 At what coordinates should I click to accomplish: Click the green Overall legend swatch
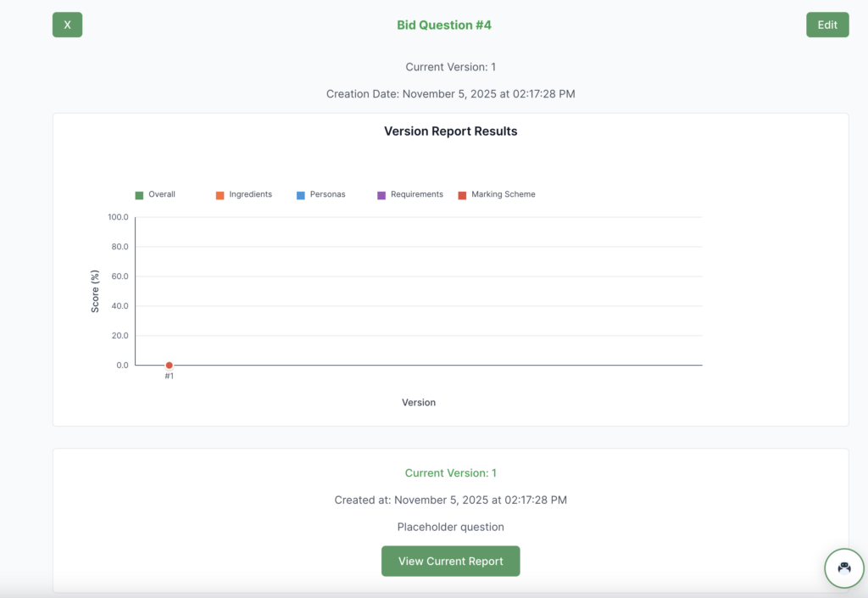pos(139,195)
